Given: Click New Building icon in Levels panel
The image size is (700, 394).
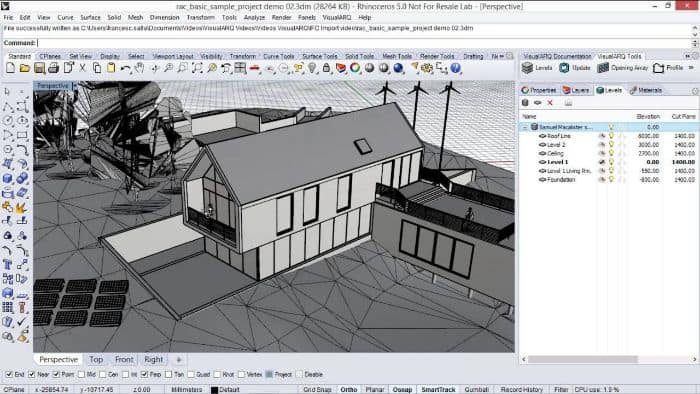Looking at the screenshot, I should pos(525,103).
